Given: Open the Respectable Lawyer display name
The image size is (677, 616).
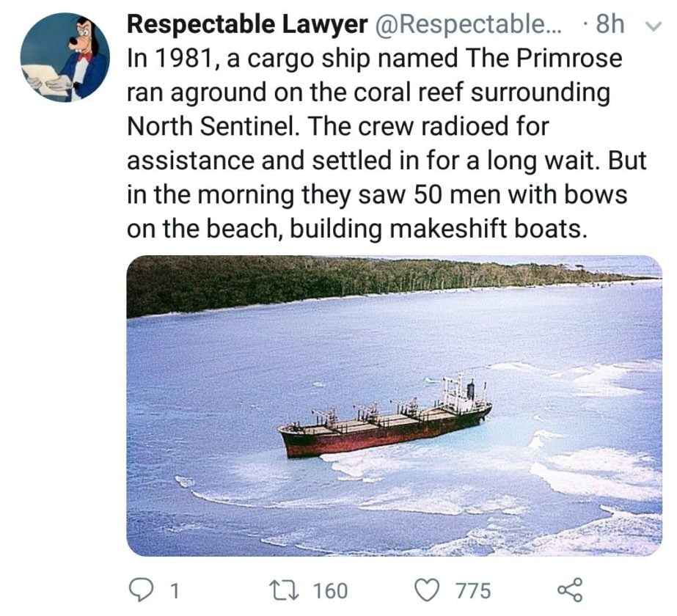Looking at the screenshot, I should pos(246,24).
